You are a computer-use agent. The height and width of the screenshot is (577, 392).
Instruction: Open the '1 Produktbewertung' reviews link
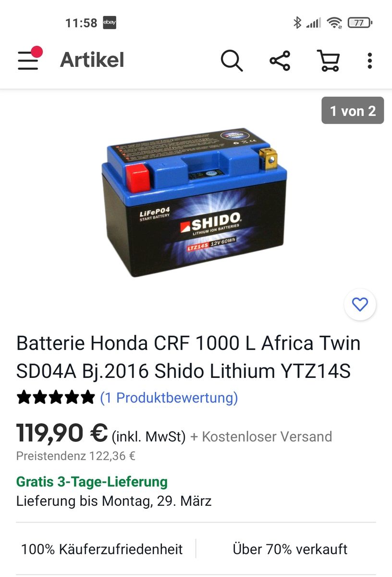[169, 398]
